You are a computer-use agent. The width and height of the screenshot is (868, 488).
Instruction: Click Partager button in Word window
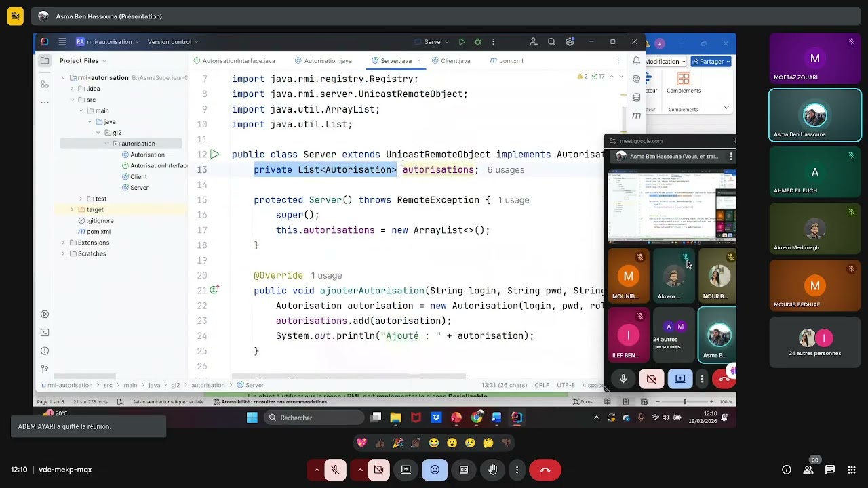[711, 61]
